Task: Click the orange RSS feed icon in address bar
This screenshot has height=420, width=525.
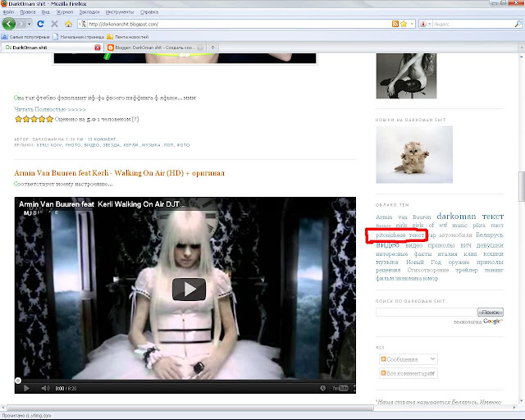Action: pyautogui.click(x=395, y=24)
